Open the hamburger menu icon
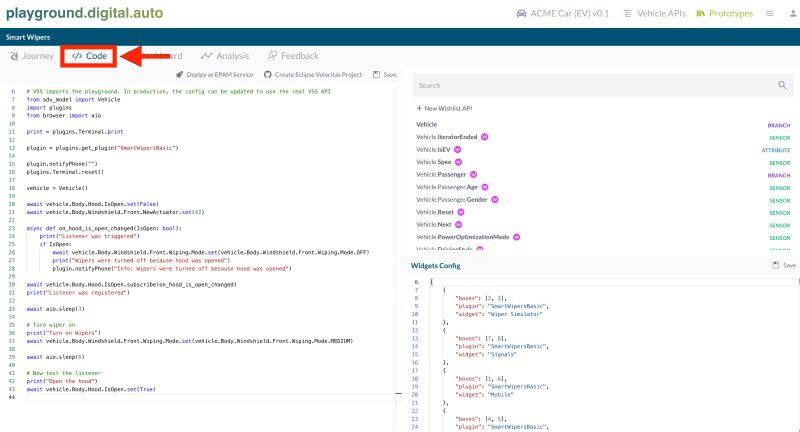The image size is (800, 432). coord(770,13)
